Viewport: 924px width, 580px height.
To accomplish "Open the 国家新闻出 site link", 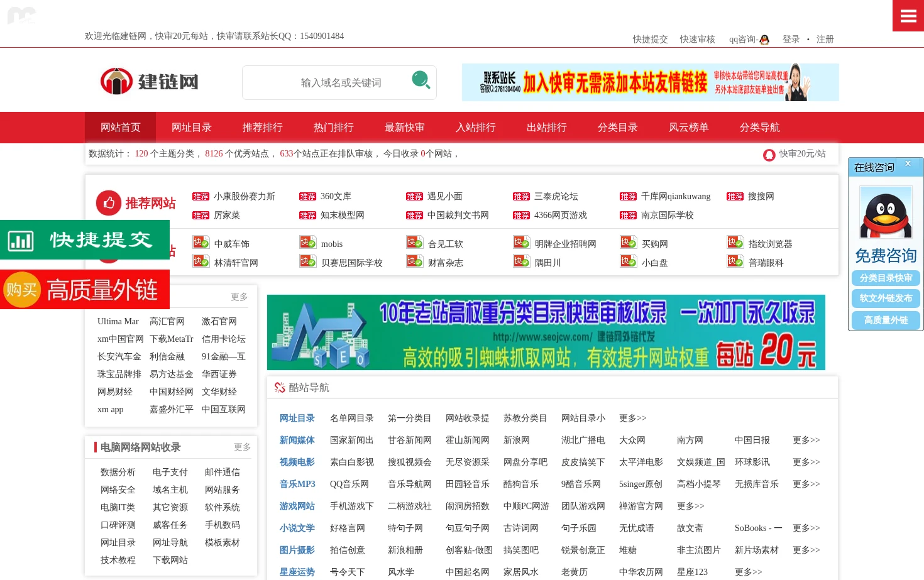I will coord(351,440).
